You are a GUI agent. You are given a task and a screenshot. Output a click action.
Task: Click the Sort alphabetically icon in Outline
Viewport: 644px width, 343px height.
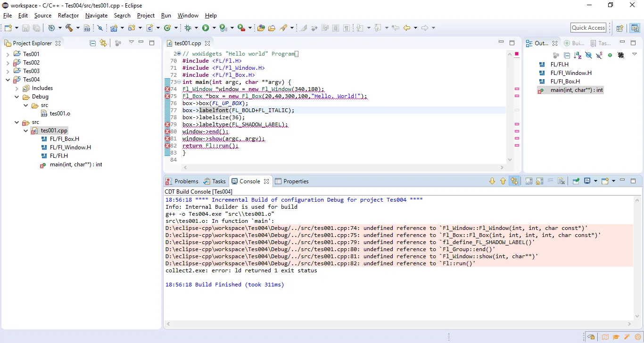[578, 55]
